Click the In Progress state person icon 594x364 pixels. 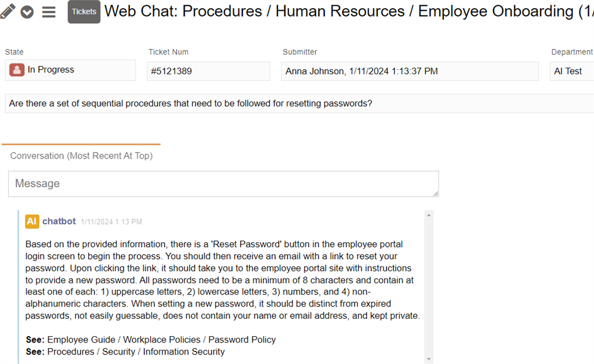17,70
